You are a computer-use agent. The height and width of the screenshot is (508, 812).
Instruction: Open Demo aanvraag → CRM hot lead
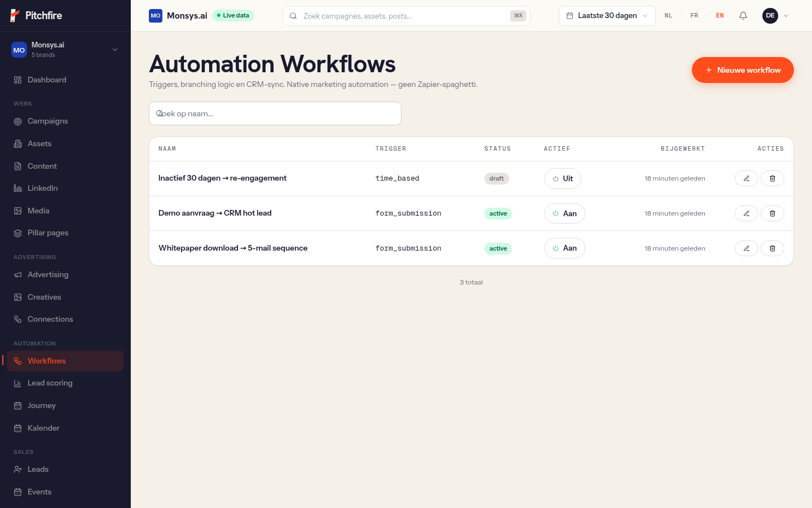pyautogui.click(x=215, y=213)
